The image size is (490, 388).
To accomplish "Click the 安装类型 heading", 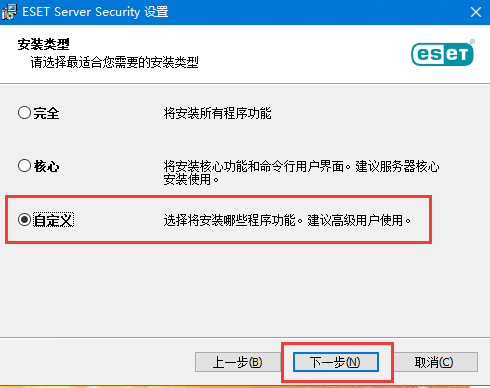I will coord(43,44).
